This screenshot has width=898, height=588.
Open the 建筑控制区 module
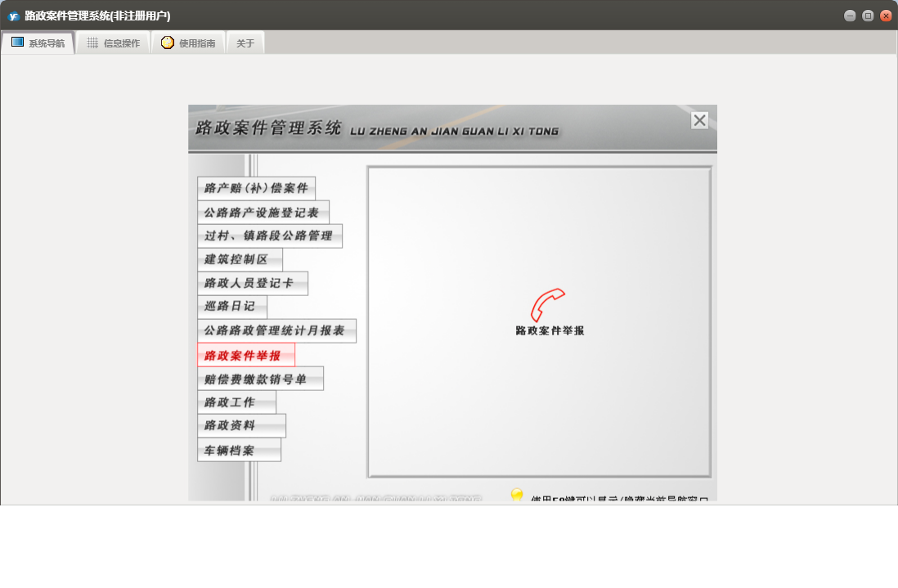240,259
